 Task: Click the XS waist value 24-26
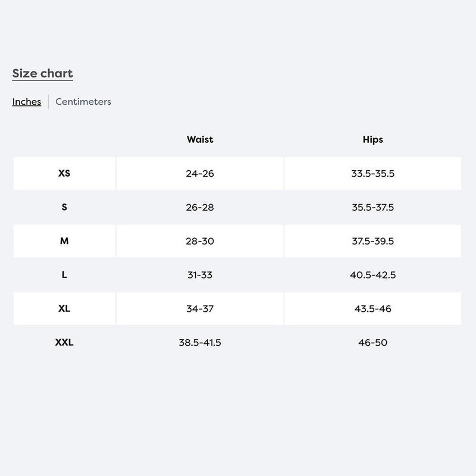point(200,174)
